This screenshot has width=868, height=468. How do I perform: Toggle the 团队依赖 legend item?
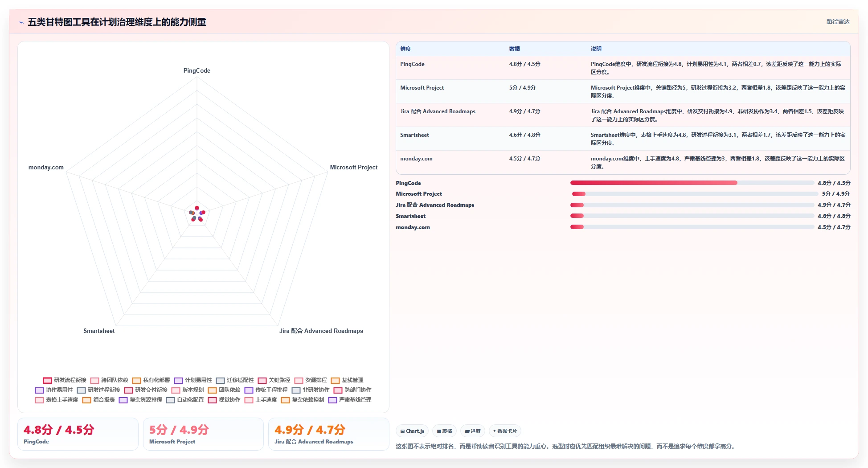tap(224, 390)
